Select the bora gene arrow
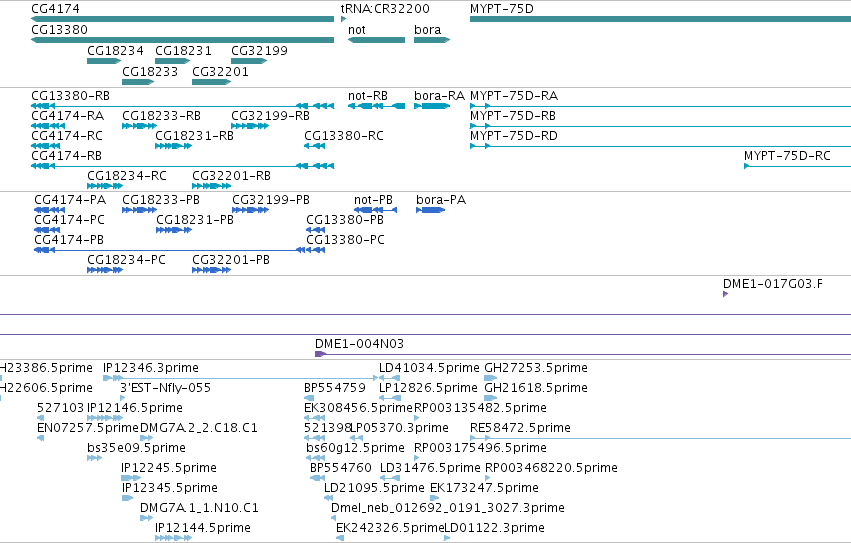The height and width of the screenshot is (543, 851). pos(432,40)
